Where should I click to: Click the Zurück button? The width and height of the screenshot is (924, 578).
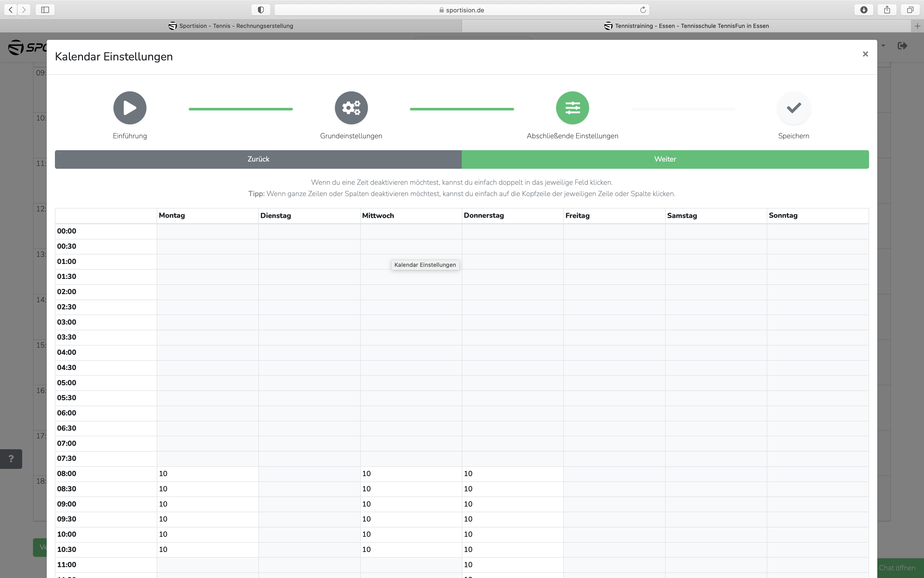point(259,159)
